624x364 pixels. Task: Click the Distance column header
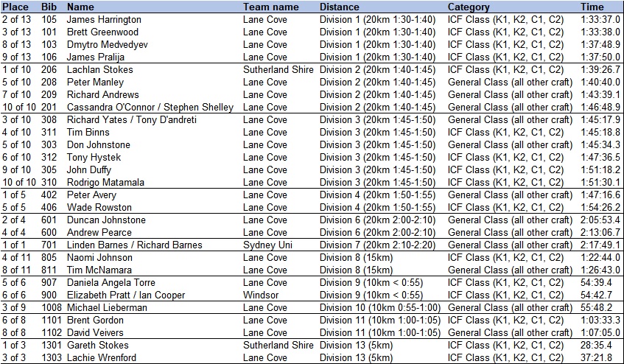pos(340,7)
